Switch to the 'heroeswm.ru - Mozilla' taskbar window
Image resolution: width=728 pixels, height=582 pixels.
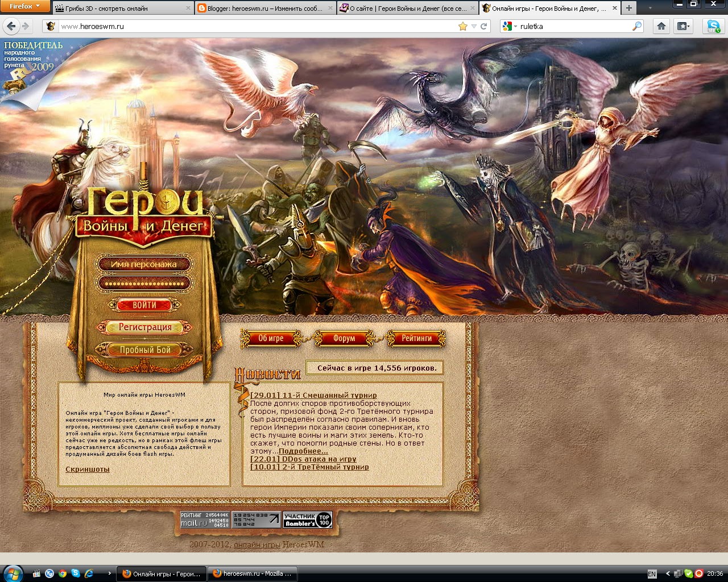[x=252, y=573]
